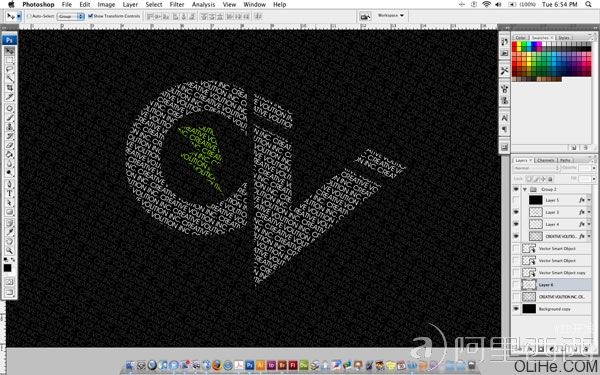Show the hidden Layer 5

pos(516,200)
